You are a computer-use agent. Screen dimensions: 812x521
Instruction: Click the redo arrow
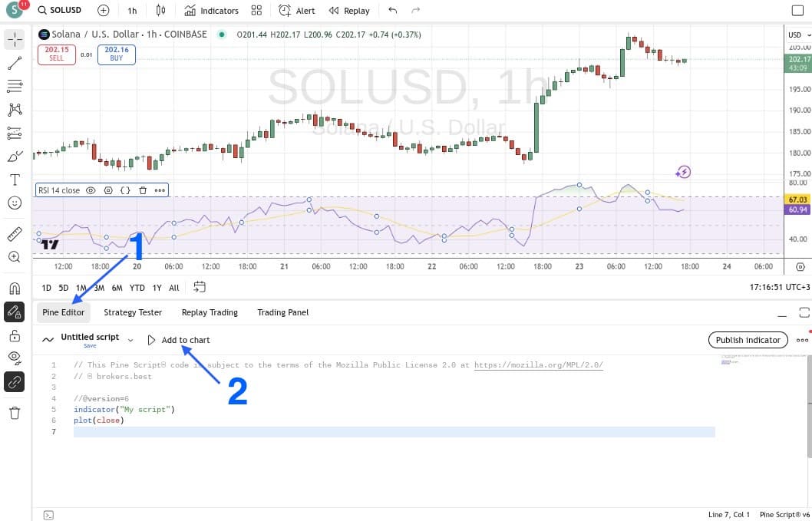click(414, 10)
